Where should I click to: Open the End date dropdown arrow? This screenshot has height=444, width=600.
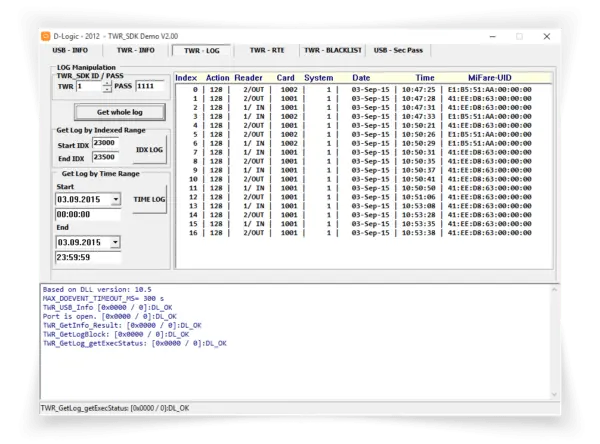(116, 242)
